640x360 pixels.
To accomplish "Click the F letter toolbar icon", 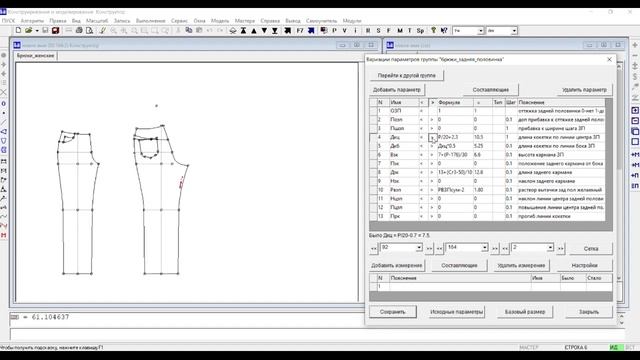I will pyautogui.click(x=389, y=31).
